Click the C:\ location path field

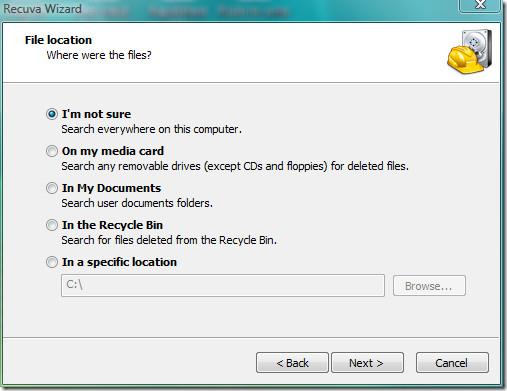coord(223,285)
